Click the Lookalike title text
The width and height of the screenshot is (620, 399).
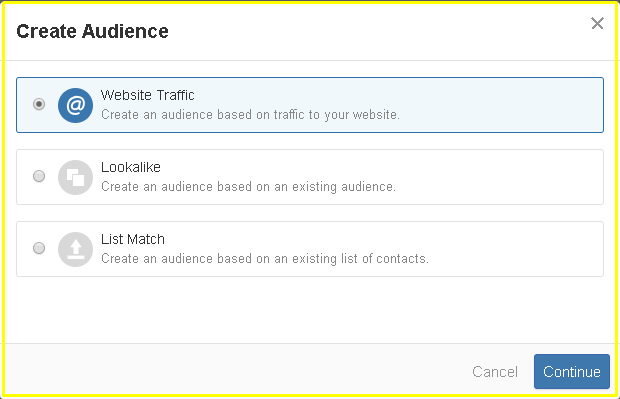(131, 167)
